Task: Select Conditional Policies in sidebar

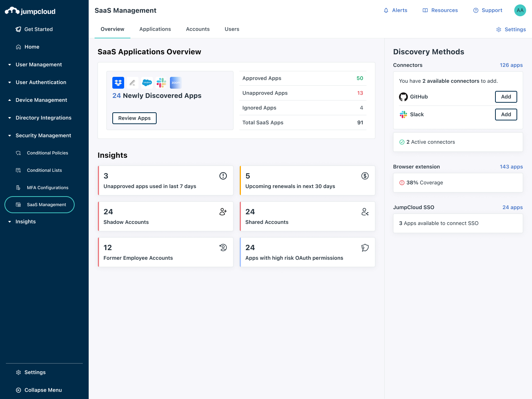Action: 47,153
